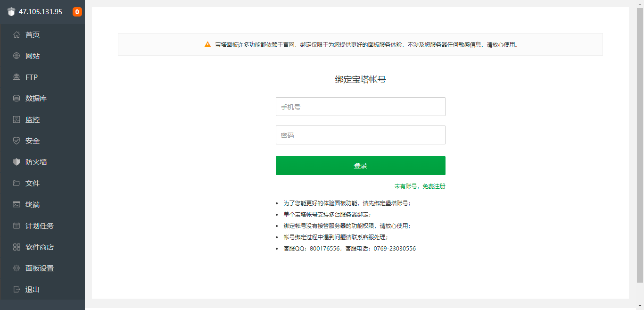644x310 pixels.
Task: Open 监控 in the sidebar
Action: point(42,119)
